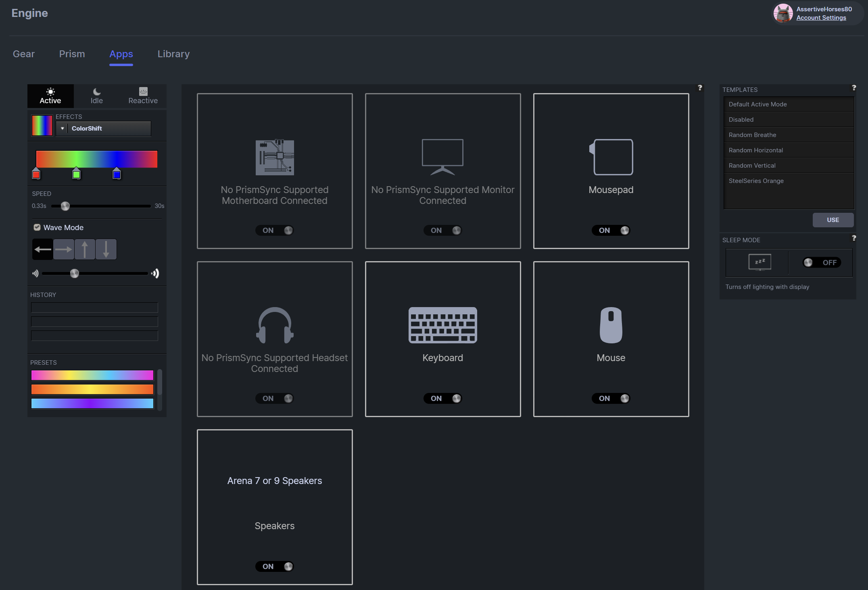Image resolution: width=868 pixels, height=590 pixels.
Task: Toggle the Keyboard ON switch
Action: pos(443,399)
